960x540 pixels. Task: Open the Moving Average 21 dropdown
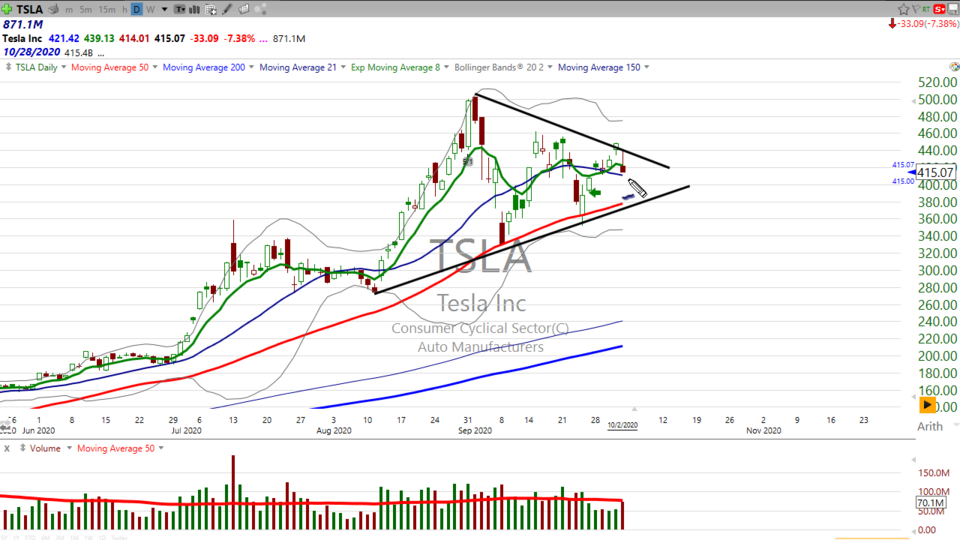(x=343, y=67)
